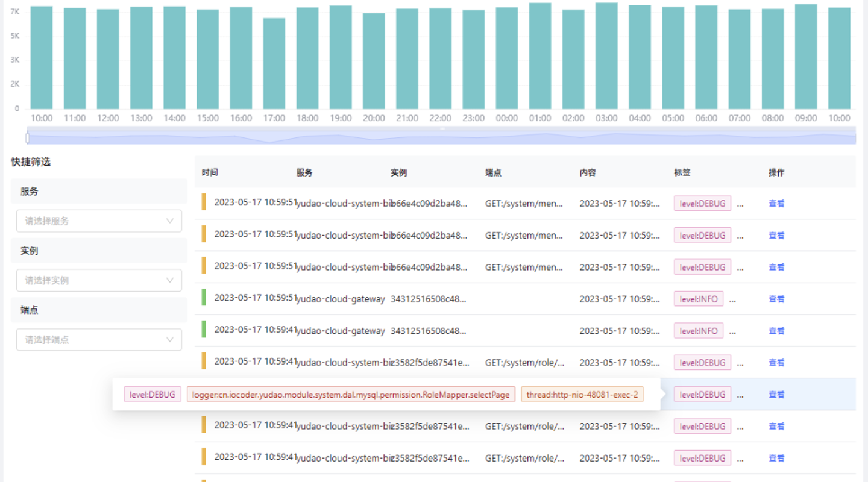
Task: Click the 内容 column header
Action: 588,172
